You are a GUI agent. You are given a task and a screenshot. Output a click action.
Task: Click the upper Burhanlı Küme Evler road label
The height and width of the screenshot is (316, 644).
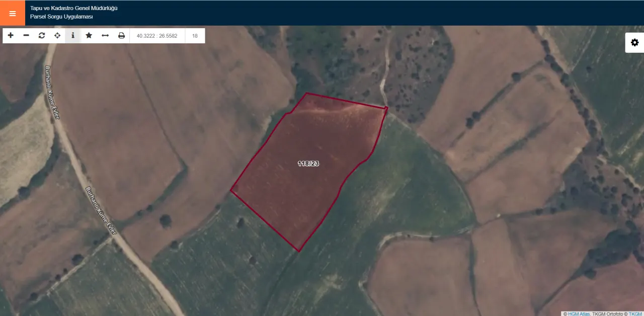(52, 92)
